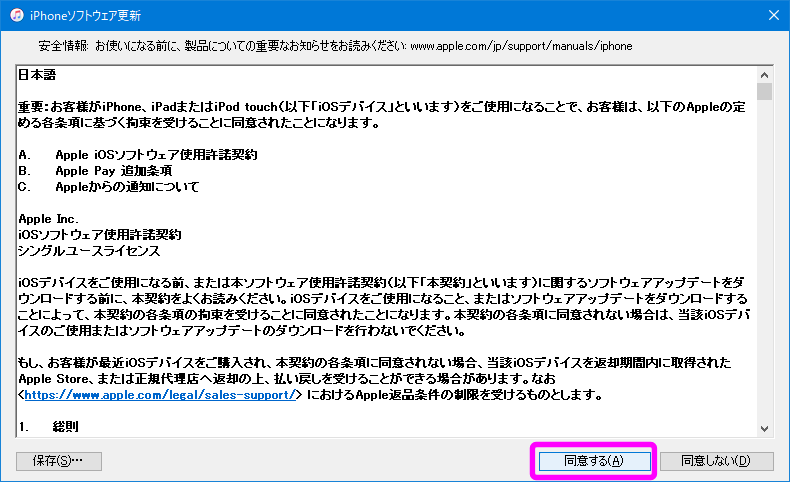Click the 保存(S)… save button
The width and height of the screenshot is (790, 482).
(59, 461)
